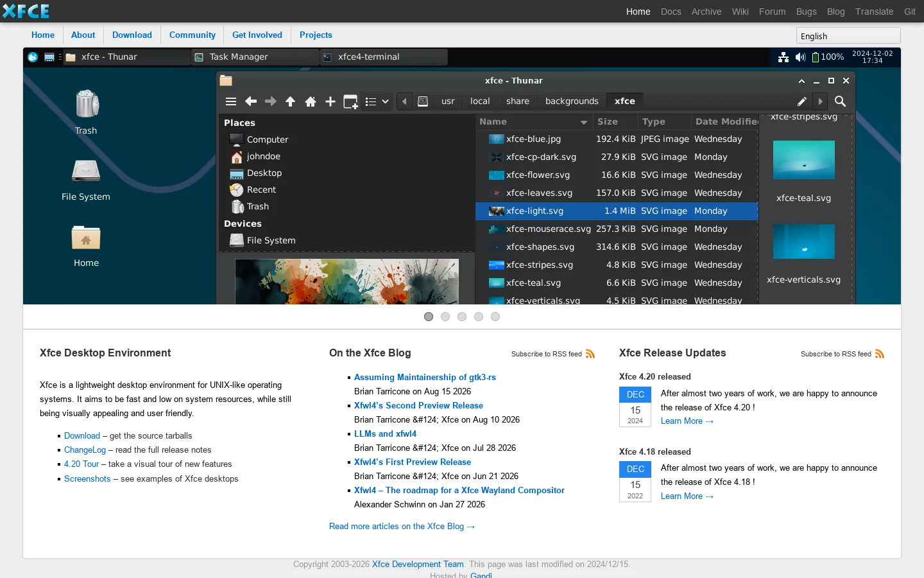Click blog RSS feed icon

[x=590, y=354]
